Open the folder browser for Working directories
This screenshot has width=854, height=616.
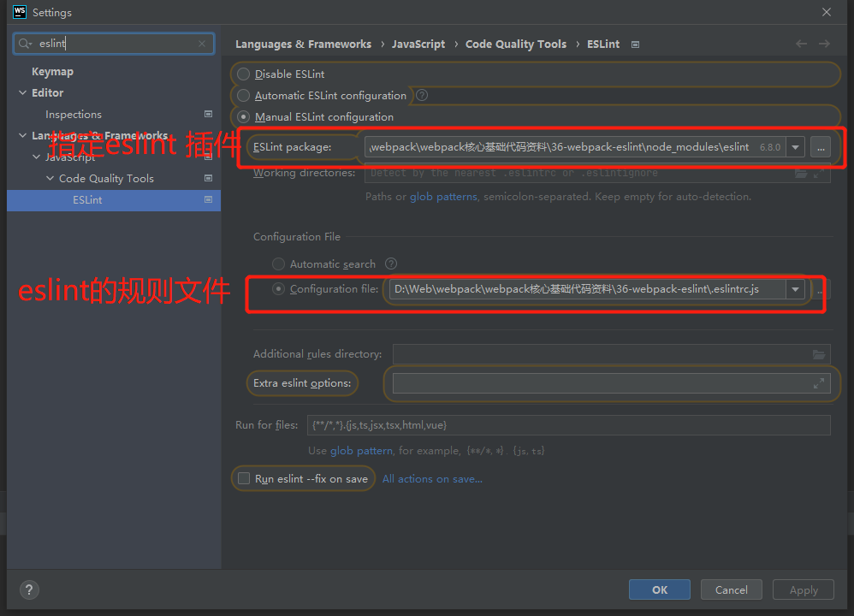click(801, 173)
